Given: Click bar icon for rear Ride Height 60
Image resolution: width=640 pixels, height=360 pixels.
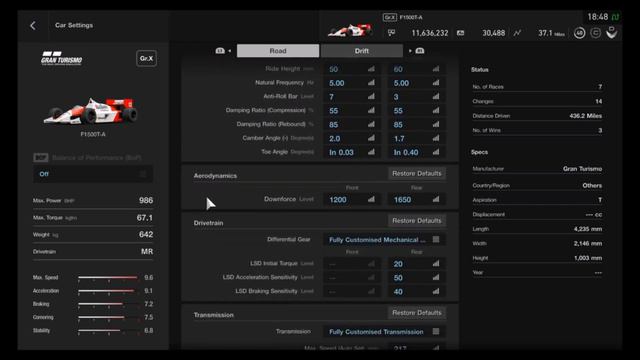Looking at the screenshot, I should coord(436,69).
